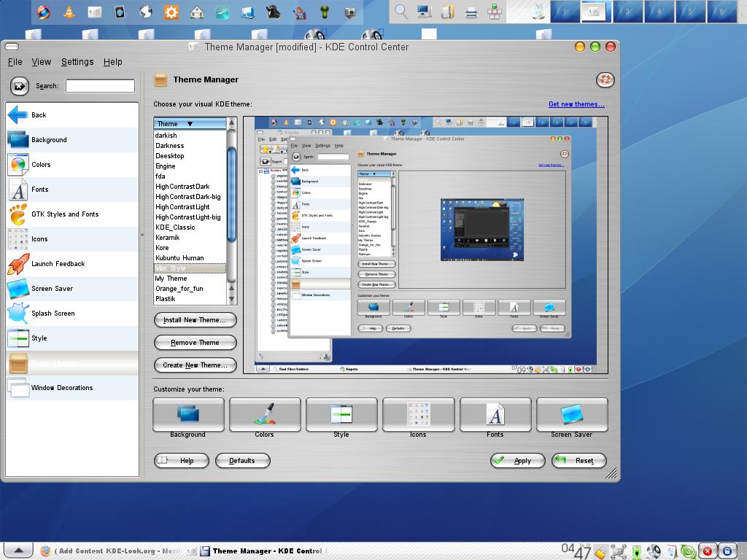
Task: Click the computer monitor icon in top panel
Action: tap(424, 12)
